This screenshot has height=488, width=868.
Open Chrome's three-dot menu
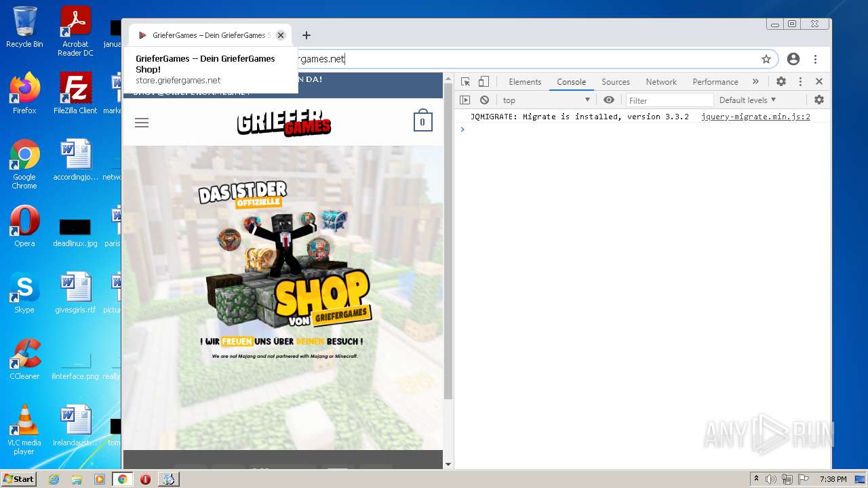pyautogui.click(x=816, y=59)
